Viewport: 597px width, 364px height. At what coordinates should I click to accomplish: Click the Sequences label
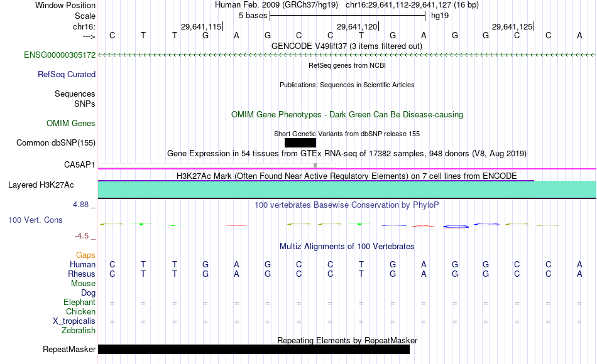tap(75, 94)
